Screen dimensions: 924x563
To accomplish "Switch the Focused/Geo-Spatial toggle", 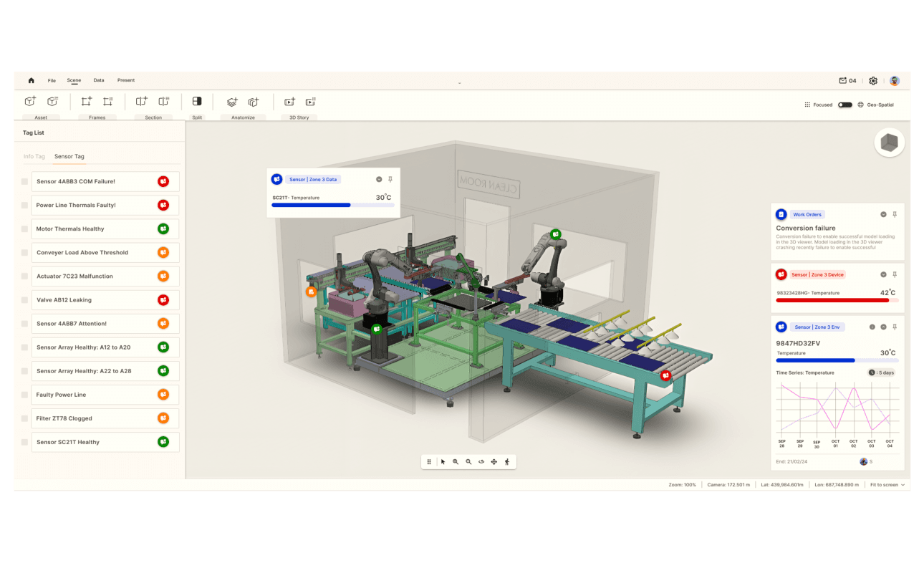I will [845, 104].
